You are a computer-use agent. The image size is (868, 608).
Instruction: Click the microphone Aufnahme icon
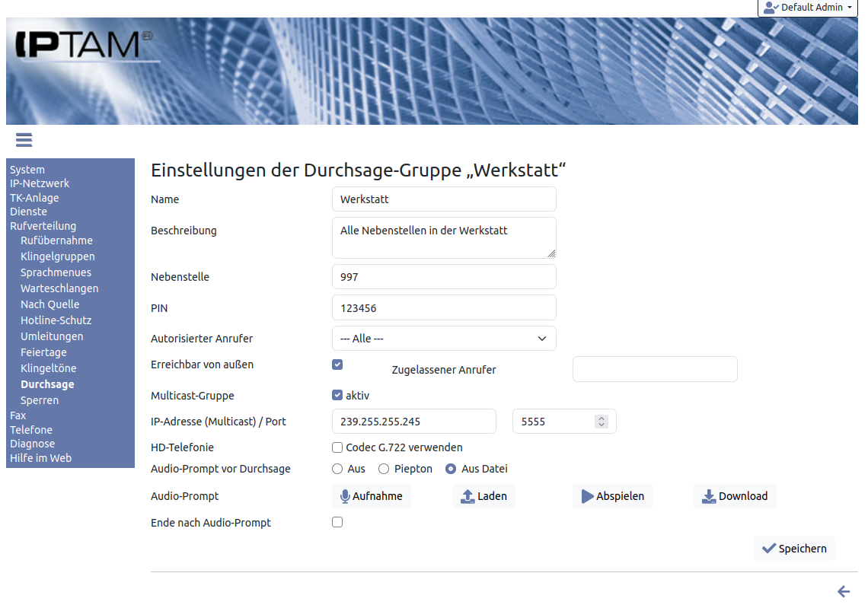(x=345, y=496)
